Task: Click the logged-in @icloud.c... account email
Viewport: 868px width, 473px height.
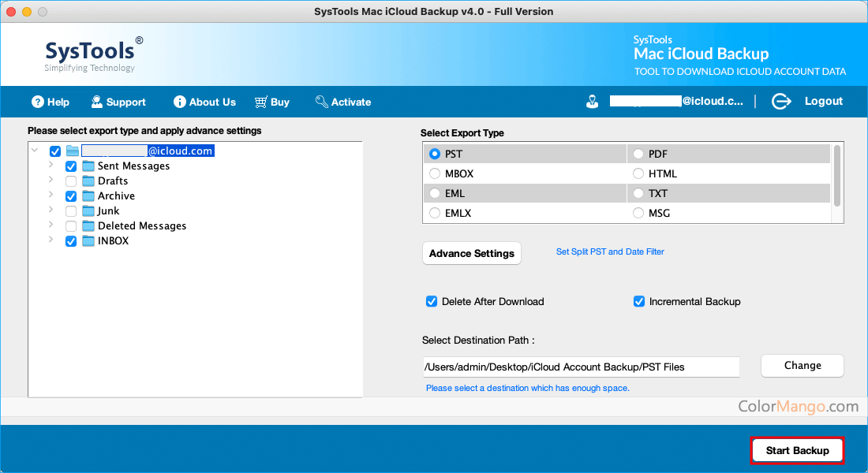Action: point(676,101)
